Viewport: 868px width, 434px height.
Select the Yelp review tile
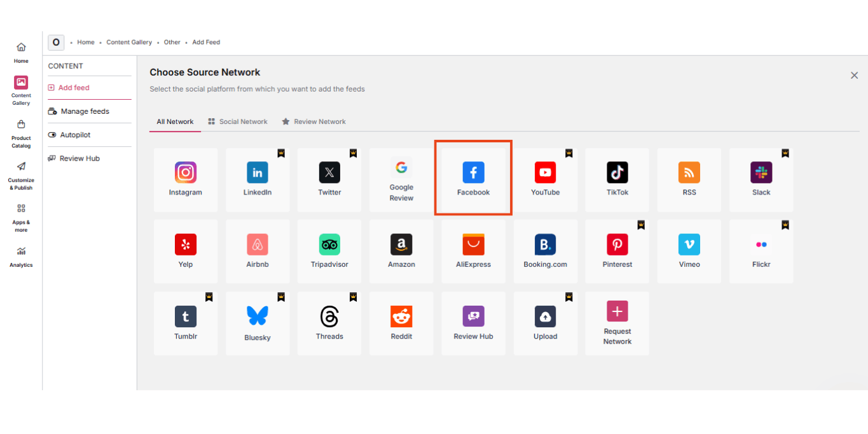[x=186, y=252]
